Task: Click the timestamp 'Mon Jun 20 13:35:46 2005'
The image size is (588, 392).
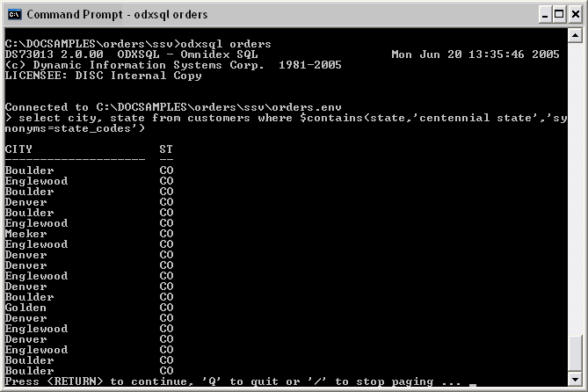Action: [x=475, y=54]
